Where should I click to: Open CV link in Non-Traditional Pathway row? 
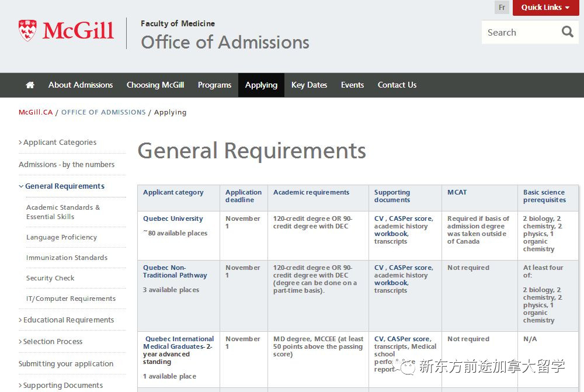point(379,268)
